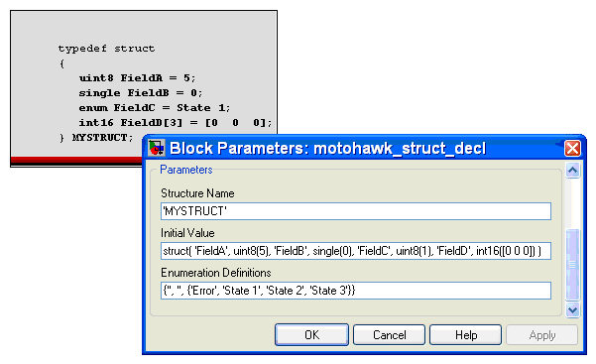
Task: Click the 'Enumeration Definitions' label
Action: click(216, 273)
